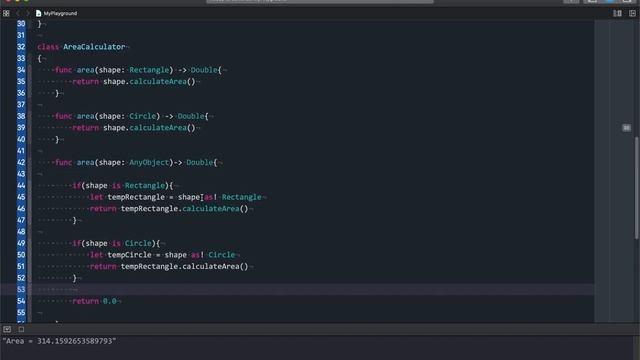
Task: Click the MyPlayground file icon in the jump bar
Action: click(x=38, y=13)
